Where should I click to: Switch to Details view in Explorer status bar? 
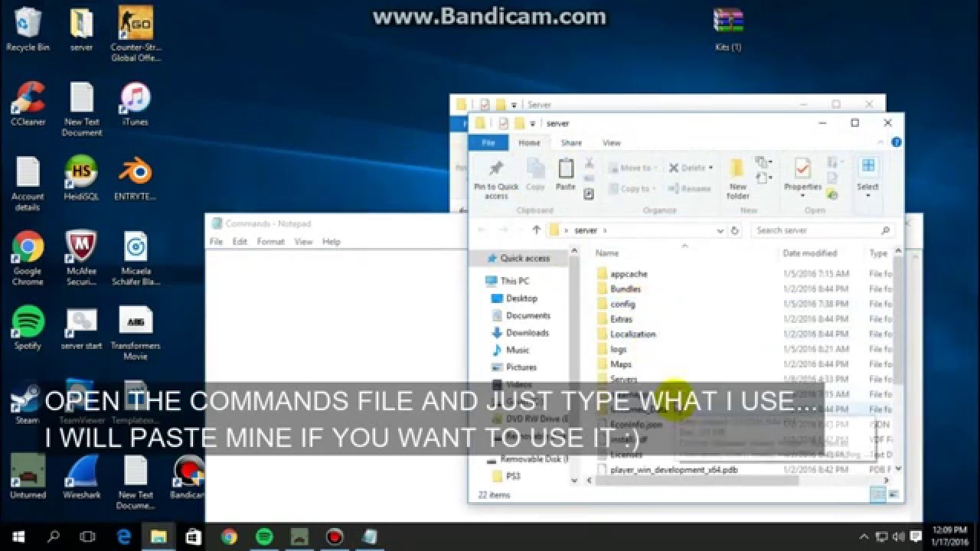point(878,495)
